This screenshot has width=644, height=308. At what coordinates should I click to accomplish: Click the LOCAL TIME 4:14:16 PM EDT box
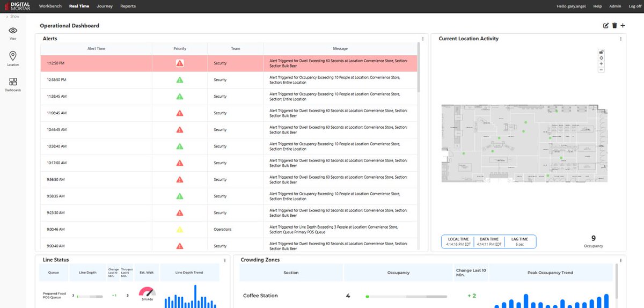click(457, 241)
